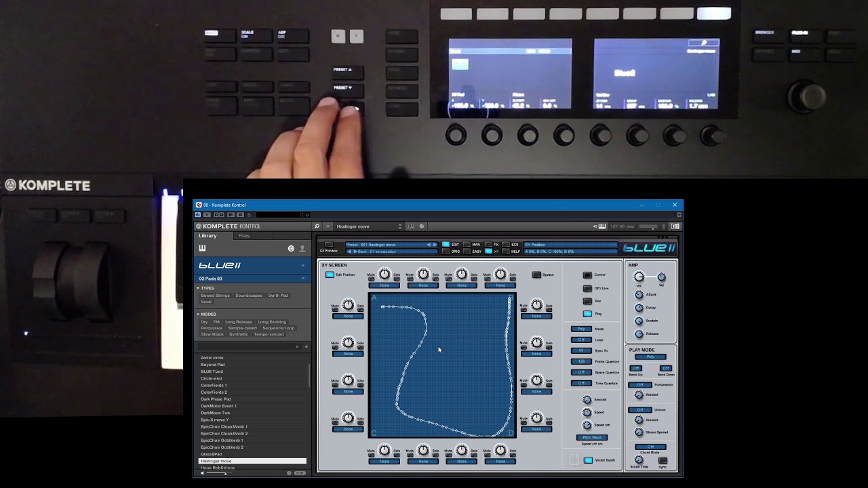Enable the Control button
The image size is (868, 488).
587,274
